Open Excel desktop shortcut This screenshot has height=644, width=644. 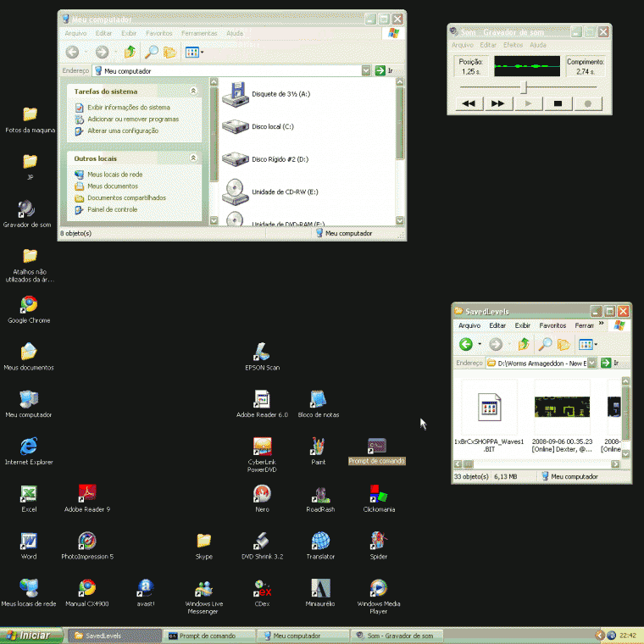coord(29,498)
